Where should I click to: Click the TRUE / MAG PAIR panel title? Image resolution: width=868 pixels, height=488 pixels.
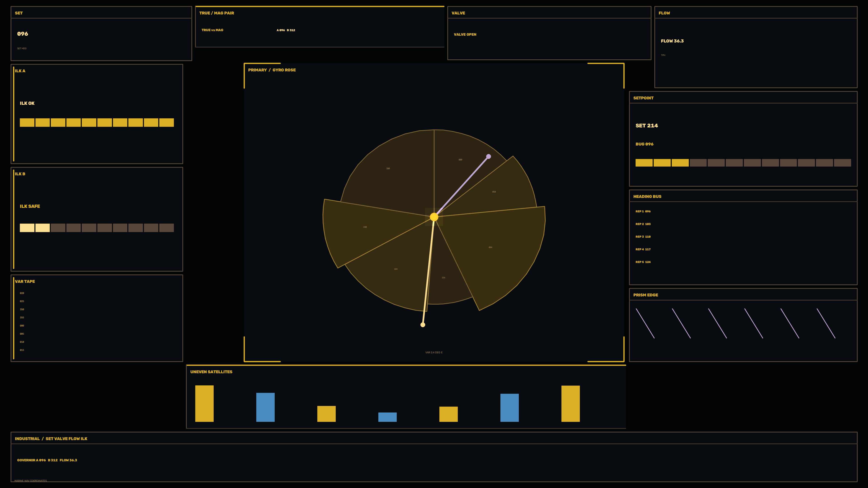pyautogui.click(x=217, y=13)
